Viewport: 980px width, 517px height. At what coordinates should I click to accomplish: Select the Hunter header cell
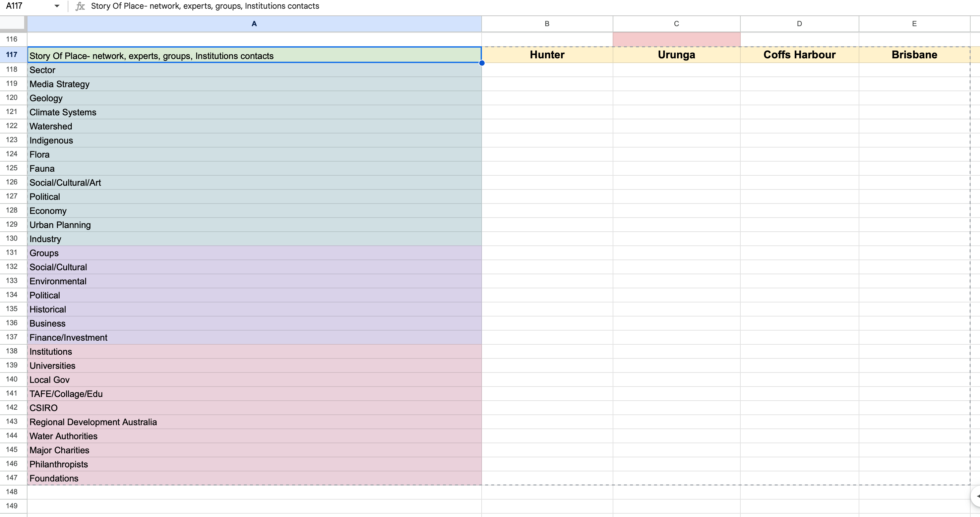(x=547, y=55)
